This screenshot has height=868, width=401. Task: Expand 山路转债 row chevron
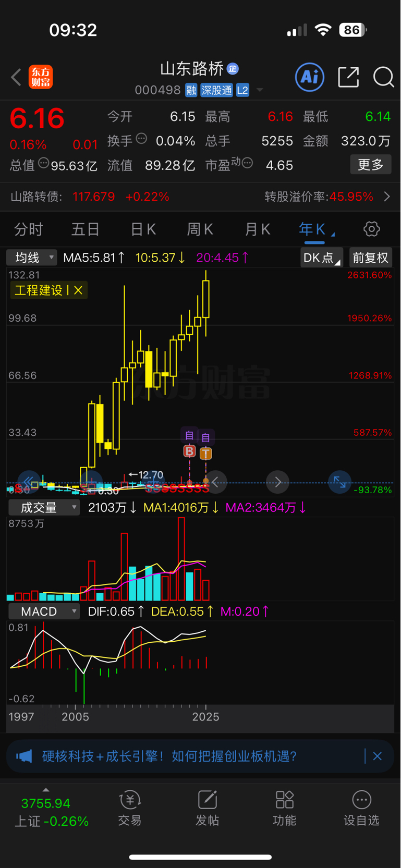[x=387, y=197]
